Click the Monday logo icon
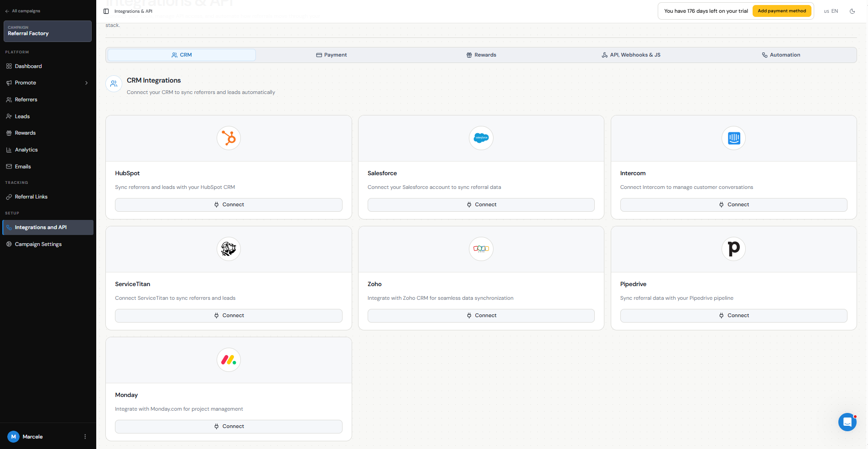This screenshot has width=868, height=449. 229,360
